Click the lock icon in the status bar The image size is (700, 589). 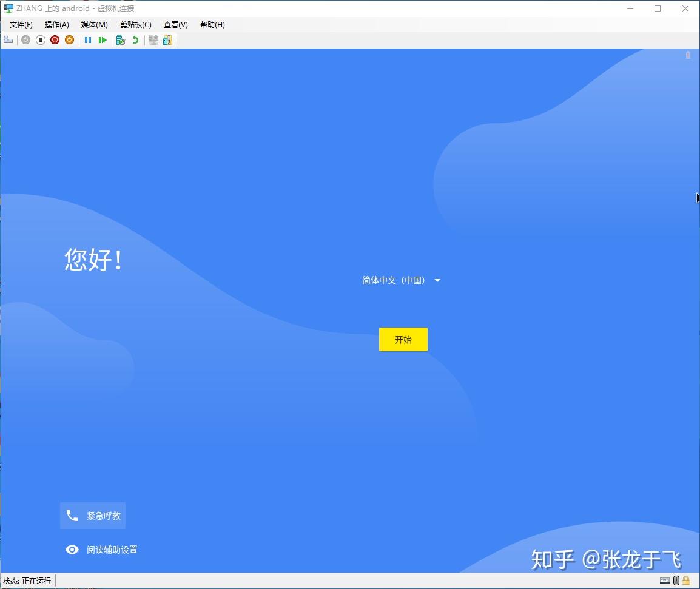tap(685, 581)
